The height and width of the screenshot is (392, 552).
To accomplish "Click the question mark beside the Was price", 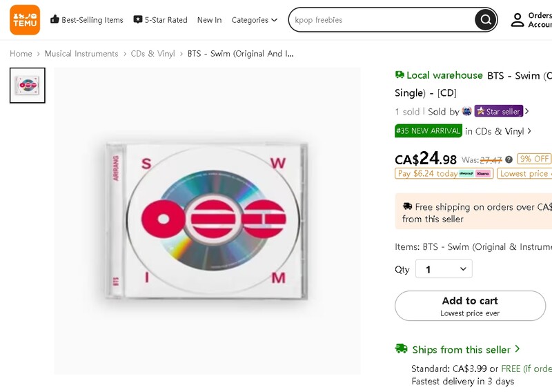I will pos(509,159).
